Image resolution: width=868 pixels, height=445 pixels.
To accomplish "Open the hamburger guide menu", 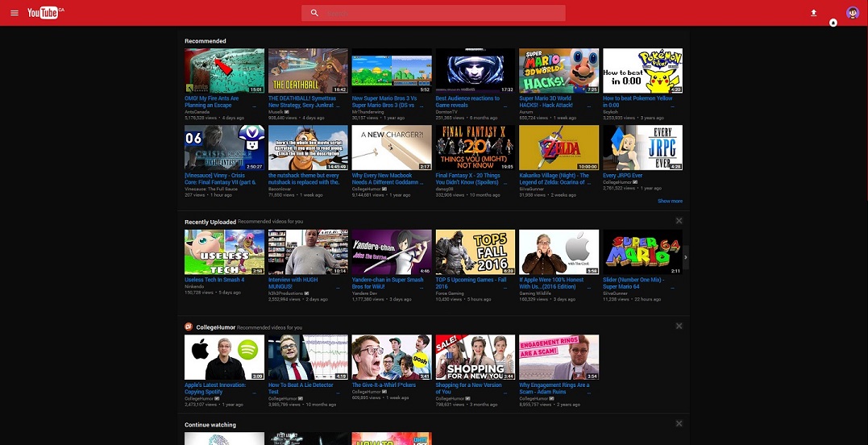I will coord(15,13).
